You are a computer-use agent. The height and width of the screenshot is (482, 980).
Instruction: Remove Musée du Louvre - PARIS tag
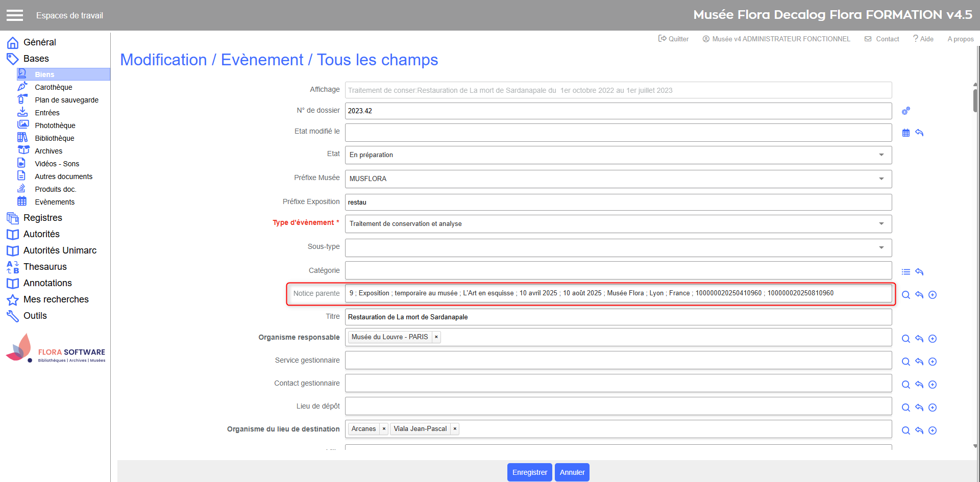pyautogui.click(x=436, y=337)
